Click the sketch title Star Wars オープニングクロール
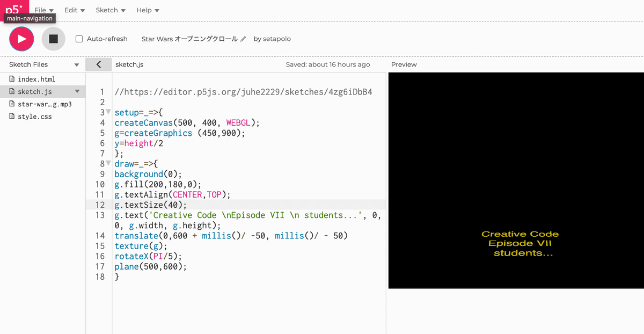This screenshot has height=334, width=644. click(x=189, y=39)
